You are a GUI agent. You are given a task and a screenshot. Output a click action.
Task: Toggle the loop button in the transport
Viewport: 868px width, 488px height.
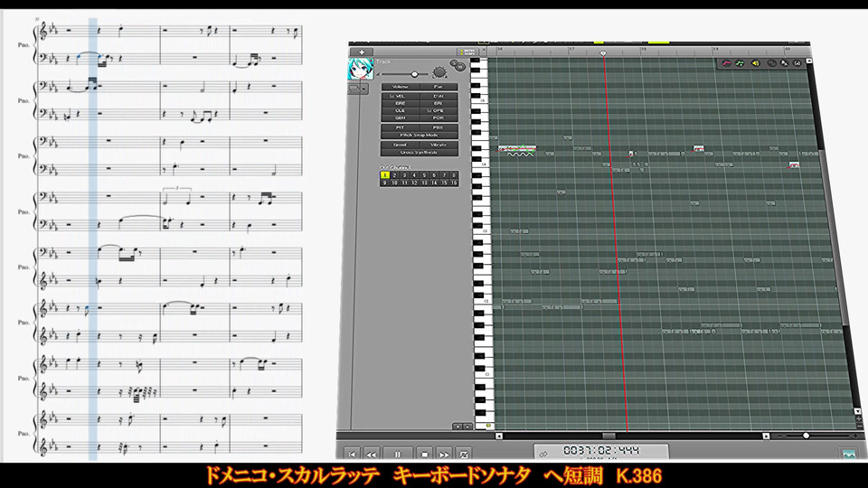click(465, 454)
